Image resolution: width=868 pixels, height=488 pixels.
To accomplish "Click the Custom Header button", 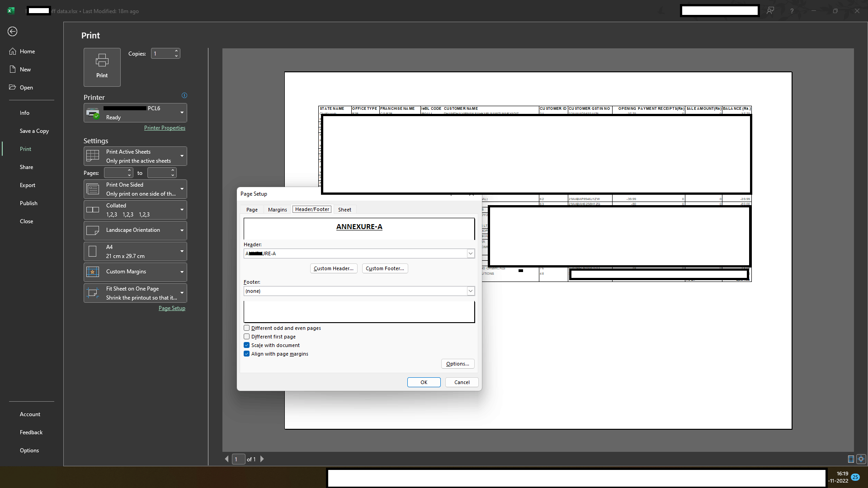I will tap(334, 268).
